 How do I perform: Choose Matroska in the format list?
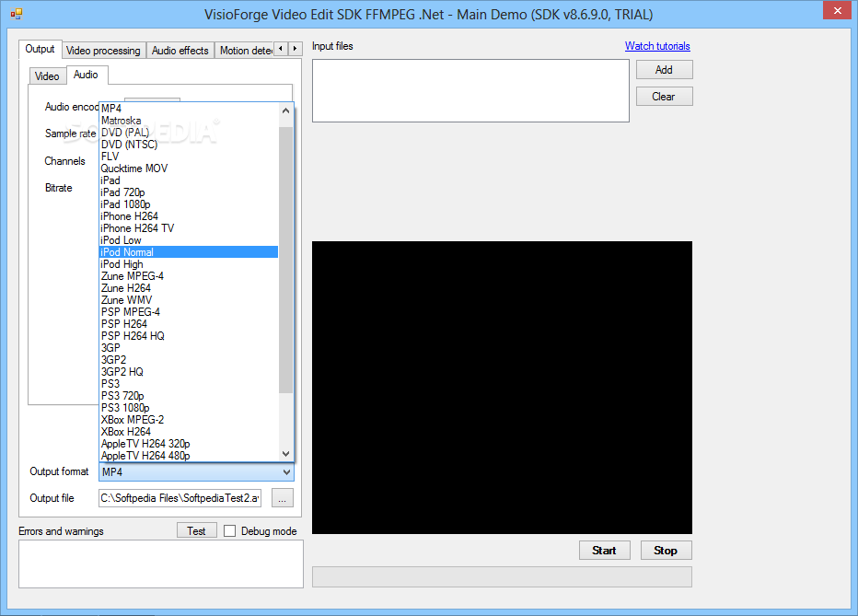(x=189, y=121)
